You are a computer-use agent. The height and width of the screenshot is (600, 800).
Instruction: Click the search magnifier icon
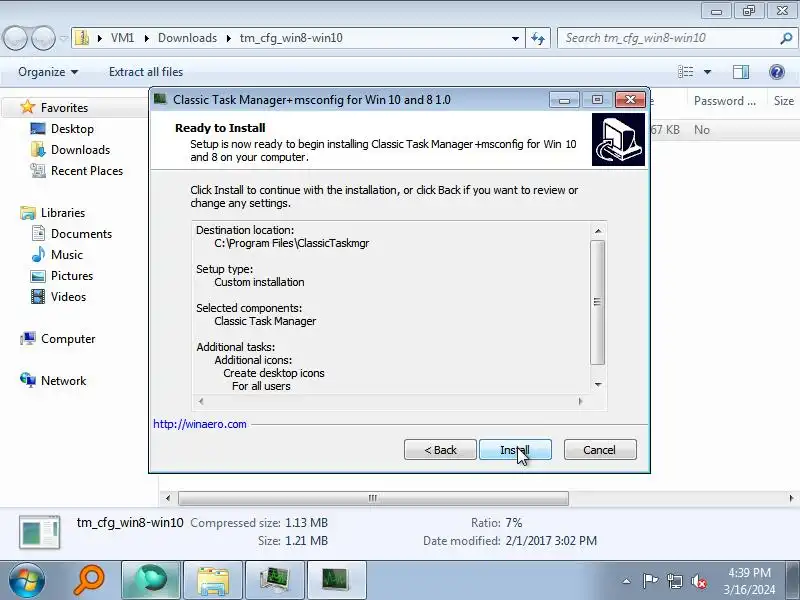tap(786, 38)
